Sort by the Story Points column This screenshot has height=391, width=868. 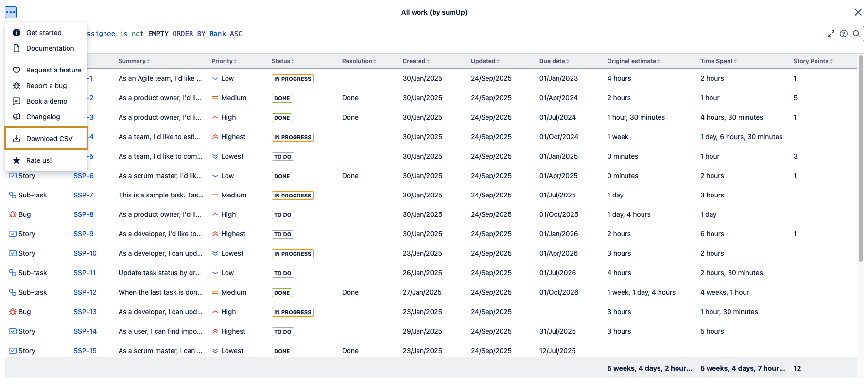(x=812, y=61)
